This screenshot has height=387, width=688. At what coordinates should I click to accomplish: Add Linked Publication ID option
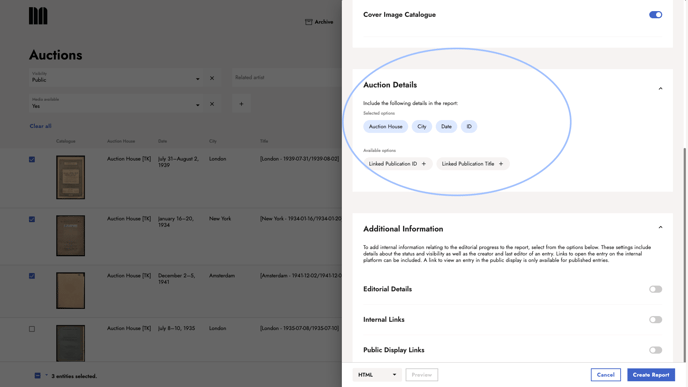pos(398,164)
